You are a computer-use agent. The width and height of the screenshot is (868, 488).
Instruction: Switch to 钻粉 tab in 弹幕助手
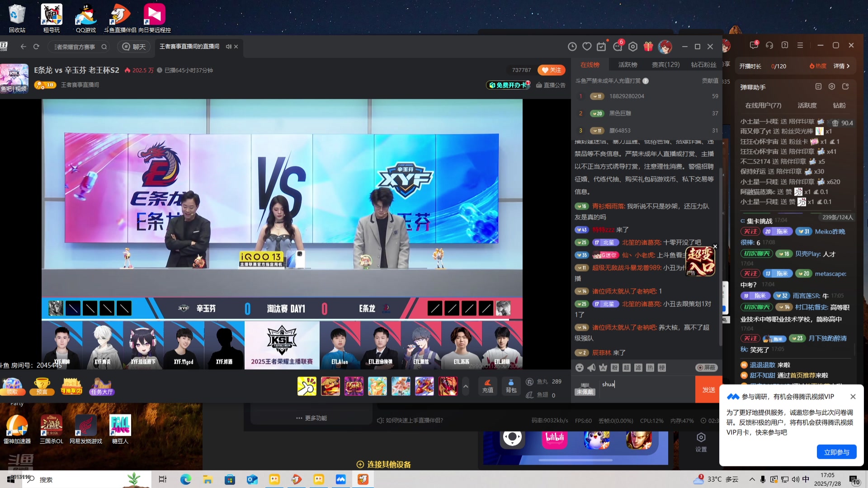tap(839, 105)
